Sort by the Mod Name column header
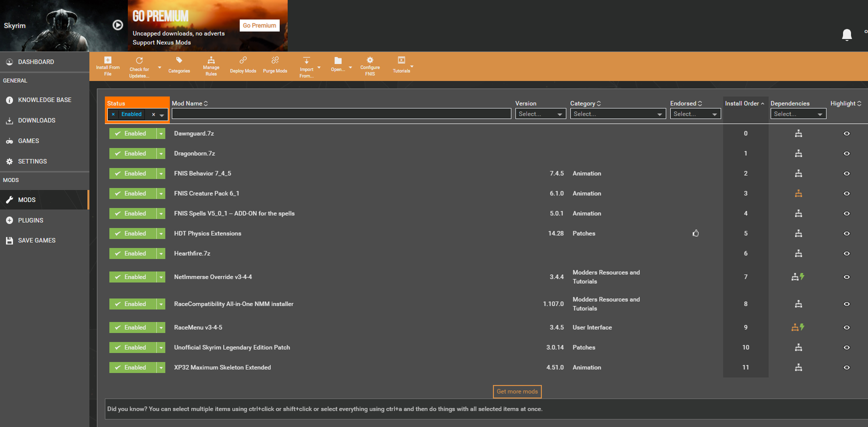The height and width of the screenshot is (427, 868). pyautogui.click(x=190, y=103)
